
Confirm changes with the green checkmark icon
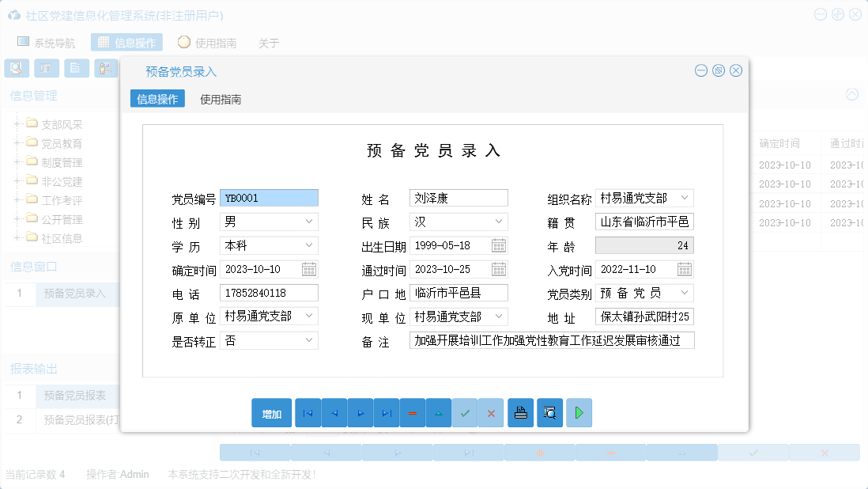pyautogui.click(x=465, y=412)
